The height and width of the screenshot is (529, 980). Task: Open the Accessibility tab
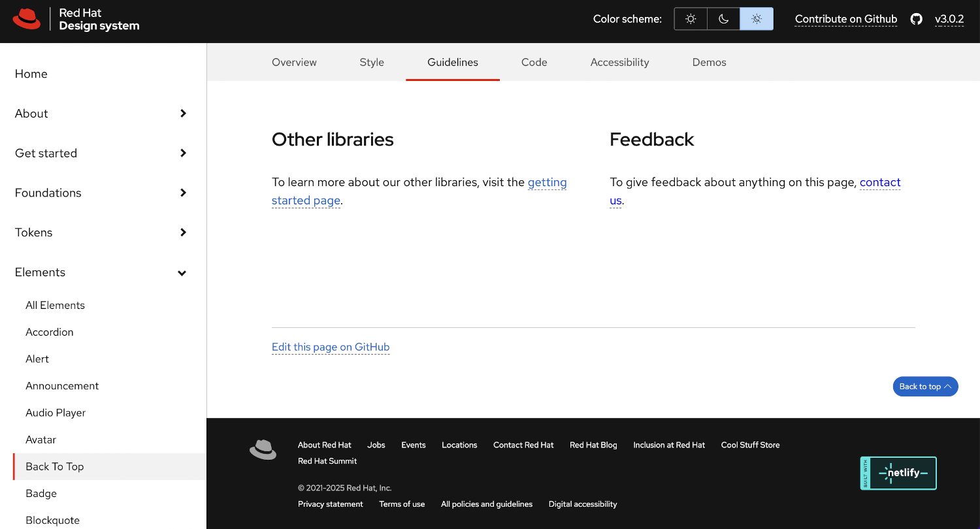(620, 62)
